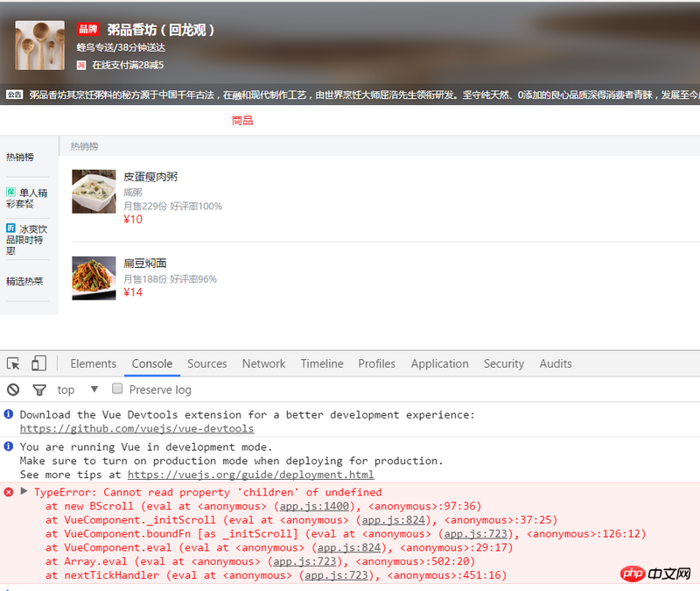Image resolution: width=700 pixels, height=591 pixels.
Task: Open the console filter funnel icon
Action: click(x=39, y=390)
